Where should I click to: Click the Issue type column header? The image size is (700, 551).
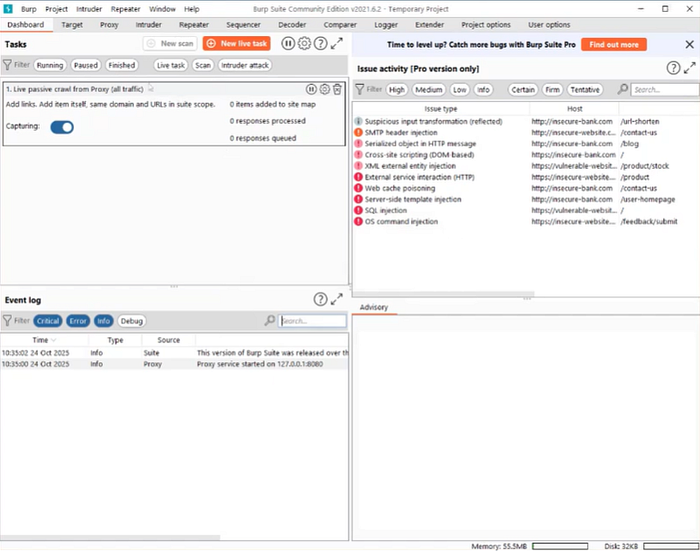click(x=441, y=109)
